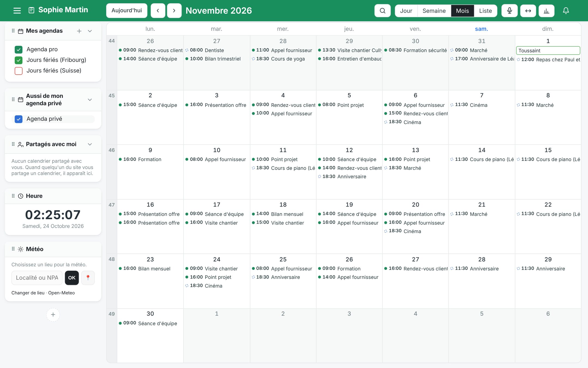
Task: Grab the Mes agendas drag handle
Action: click(13, 31)
